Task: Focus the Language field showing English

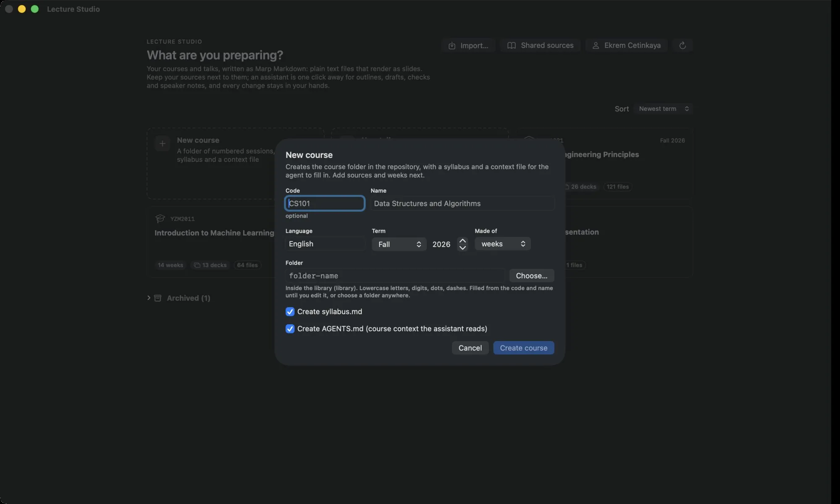Action: click(x=325, y=244)
